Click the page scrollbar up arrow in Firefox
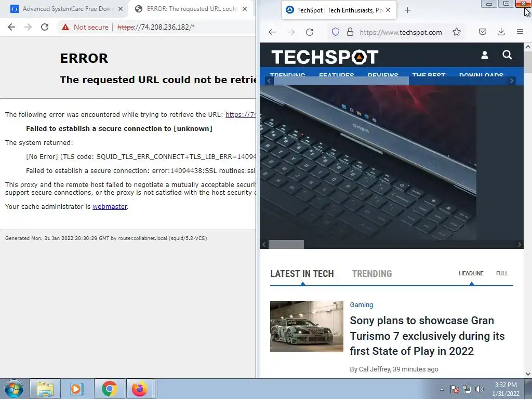This screenshot has height=399, width=532. pos(528,47)
